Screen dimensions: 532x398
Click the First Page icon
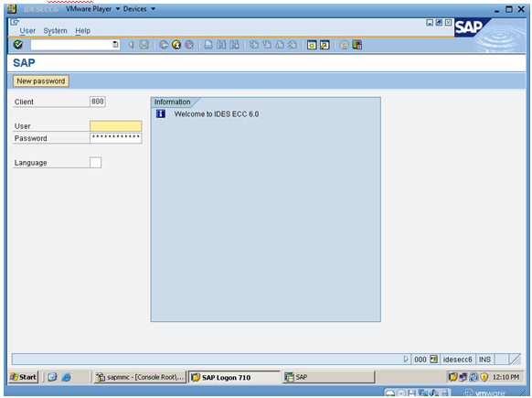(x=254, y=45)
